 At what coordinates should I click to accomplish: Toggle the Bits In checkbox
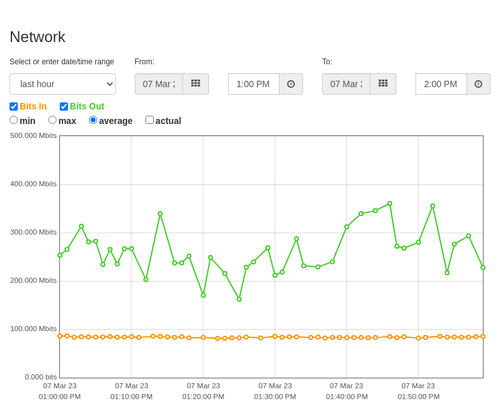point(14,106)
